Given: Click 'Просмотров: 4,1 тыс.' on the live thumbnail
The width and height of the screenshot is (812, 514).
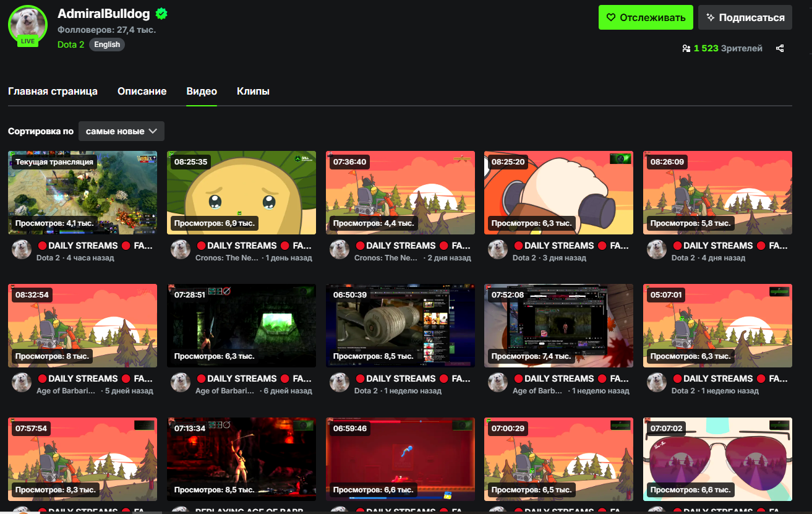Looking at the screenshot, I should coord(54,223).
